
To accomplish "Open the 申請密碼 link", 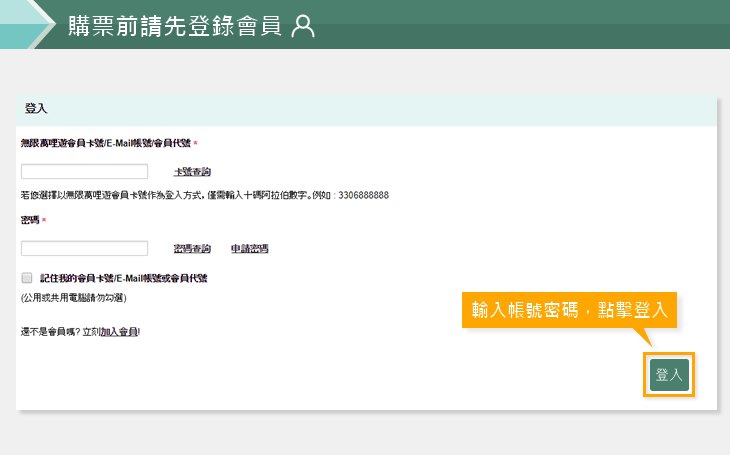I will click(250, 249).
